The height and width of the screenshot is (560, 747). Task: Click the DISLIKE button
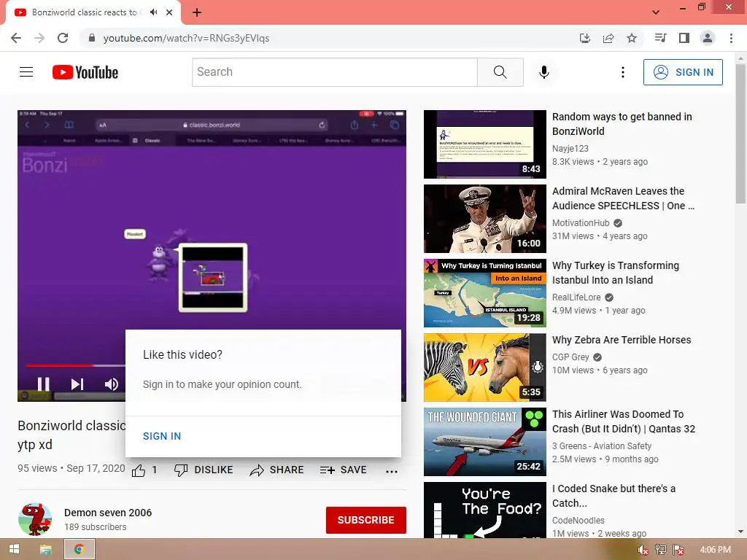point(204,470)
